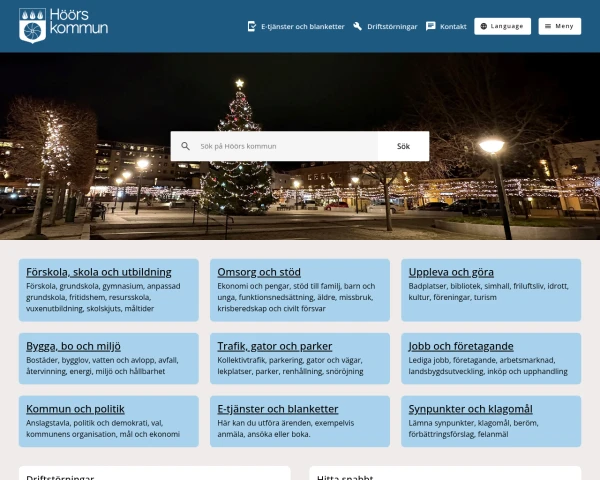Screen dimensions: 600x480
Task: Click text 'Kollektivtrafik, parkering, gator och vägar'
Action: click(290, 360)
